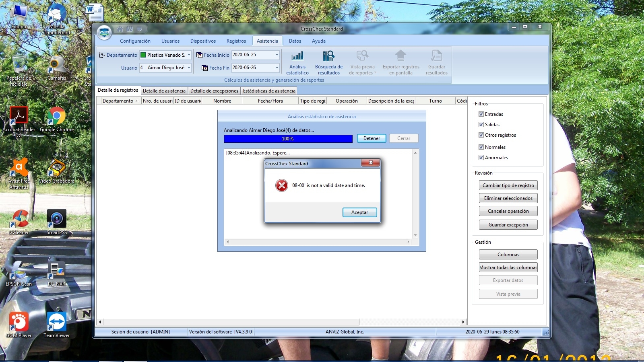
Task: Toggle the Otros registros checkbox
Action: (481, 135)
